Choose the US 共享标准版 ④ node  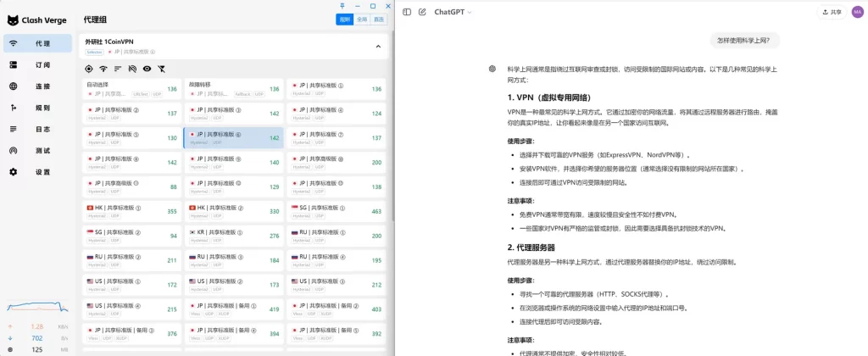point(131,309)
